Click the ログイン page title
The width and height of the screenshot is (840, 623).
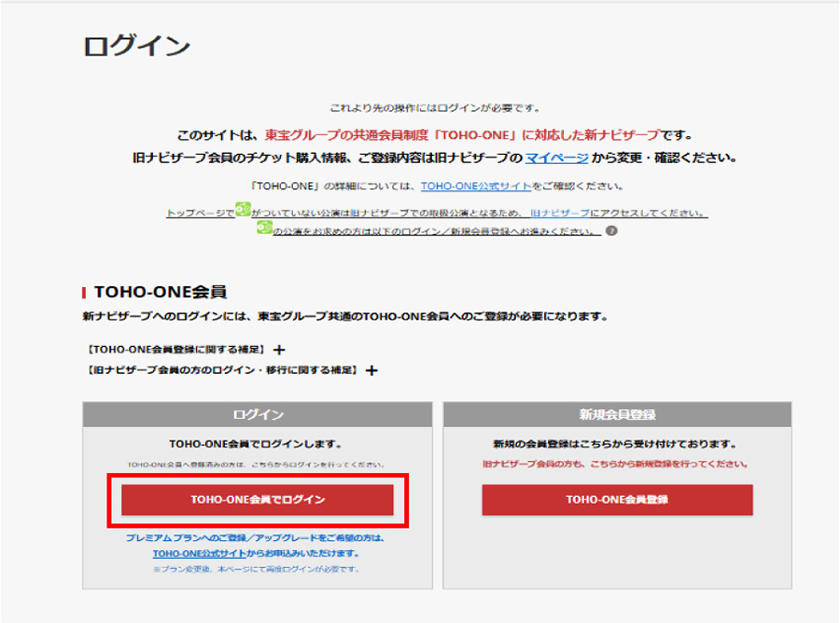click(136, 46)
